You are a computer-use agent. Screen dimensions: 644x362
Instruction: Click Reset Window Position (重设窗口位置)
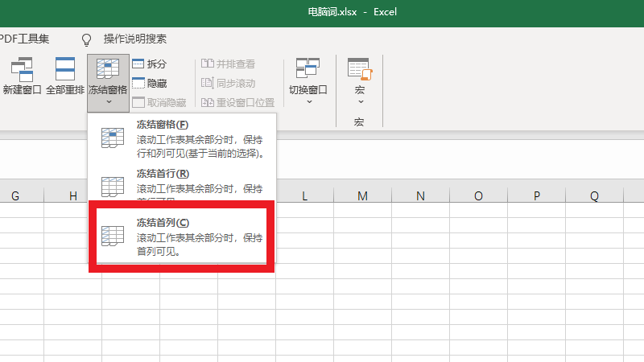coord(237,102)
